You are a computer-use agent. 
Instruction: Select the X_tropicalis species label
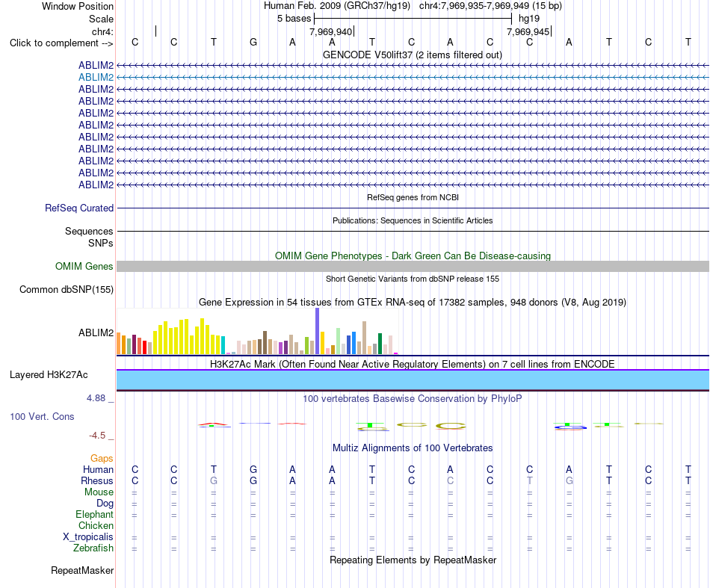[88, 537]
